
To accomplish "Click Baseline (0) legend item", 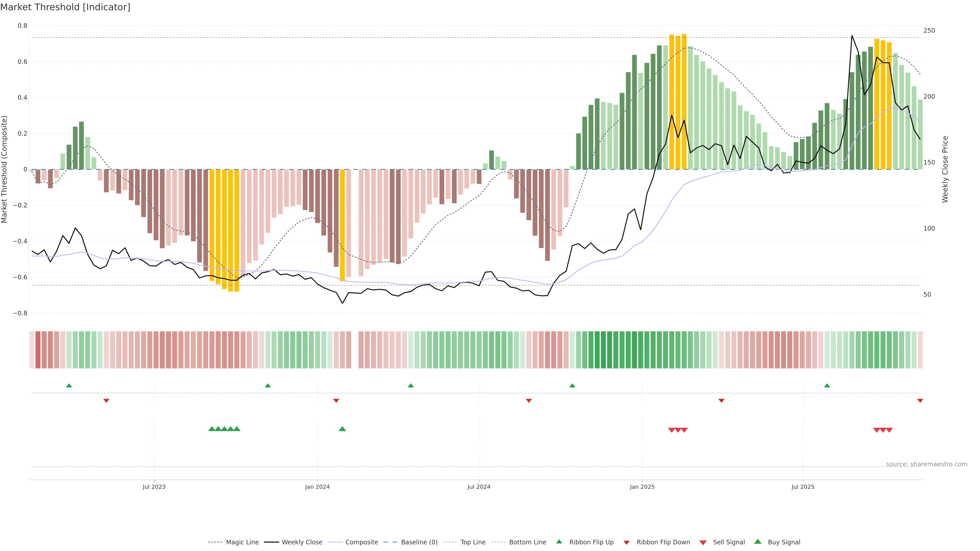I will tap(419, 542).
